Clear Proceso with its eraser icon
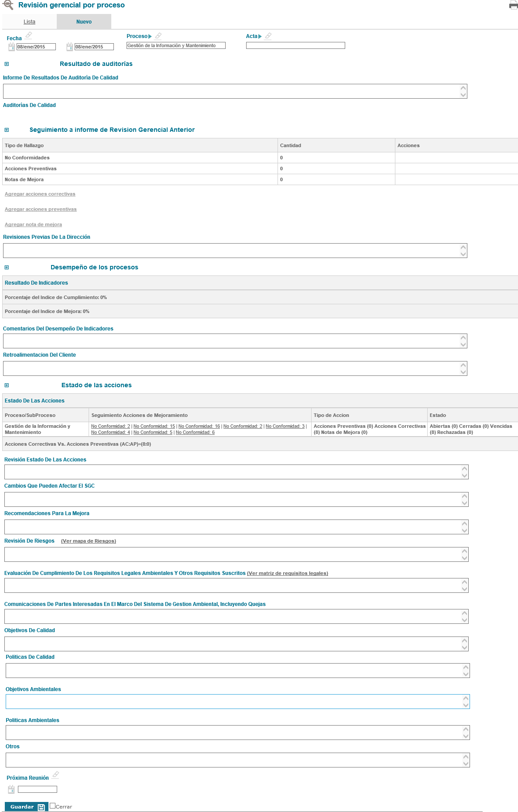This screenshot has width=518, height=812. [158, 36]
